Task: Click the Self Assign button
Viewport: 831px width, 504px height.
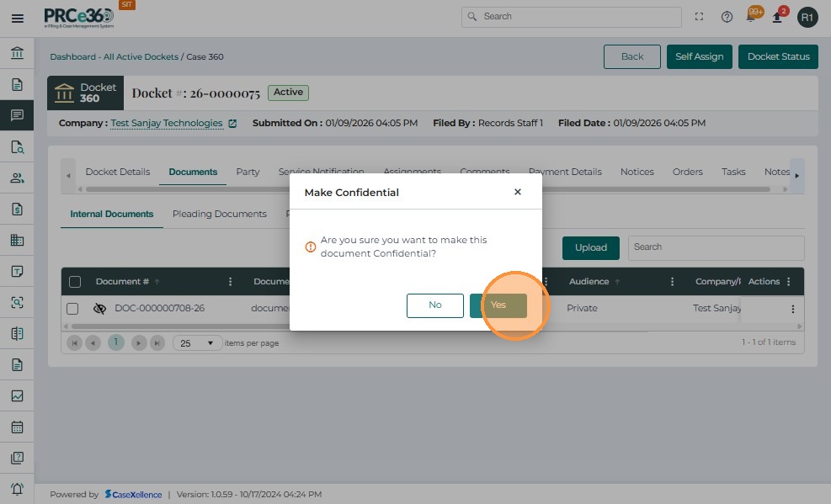Action: coord(699,56)
